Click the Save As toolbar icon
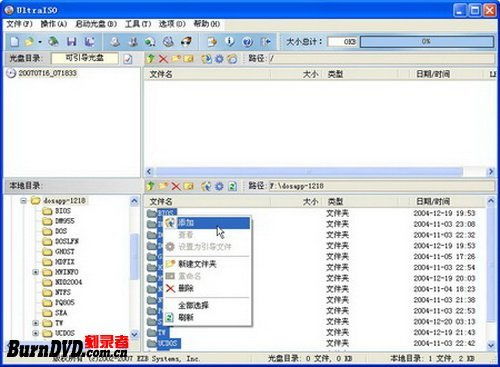 pos(89,42)
